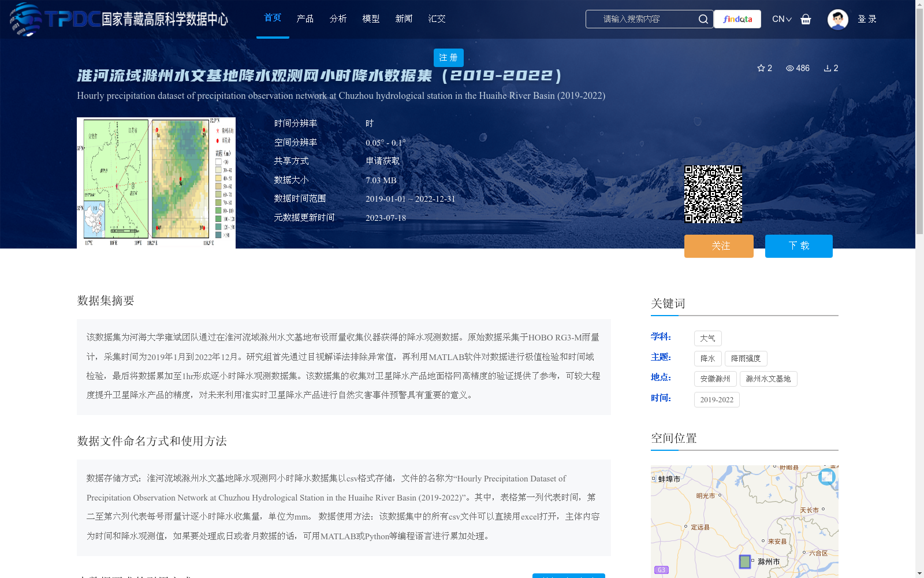
Task: Click the 注册 register button
Action: (449, 58)
